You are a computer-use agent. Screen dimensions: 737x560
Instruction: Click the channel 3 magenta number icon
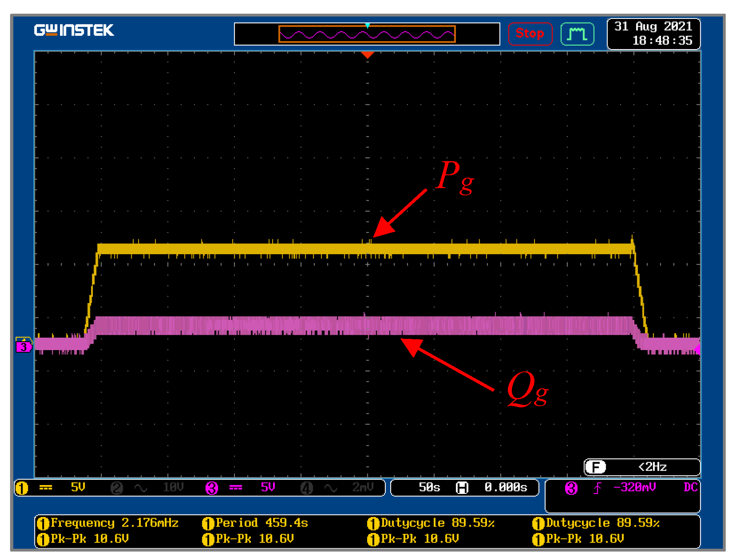(211, 488)
